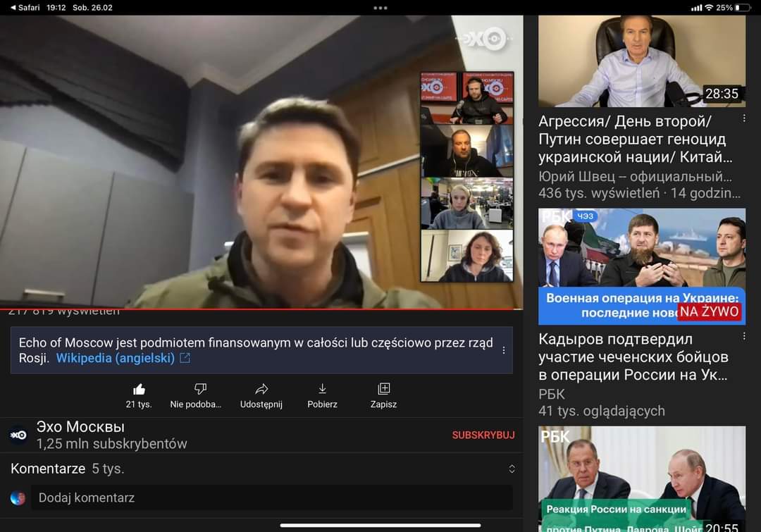
Task: Tap the Pobierz download icon
Action: pyautogui.click(x=322, y=389)
